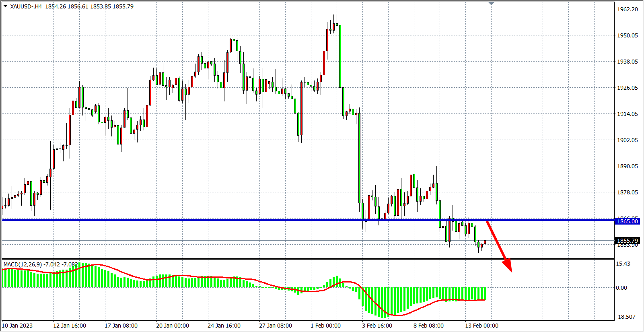Click the 13 Feb 00:00 time label
The height and width of the screenshot is (332, 644).
click(x=481, y=326)
